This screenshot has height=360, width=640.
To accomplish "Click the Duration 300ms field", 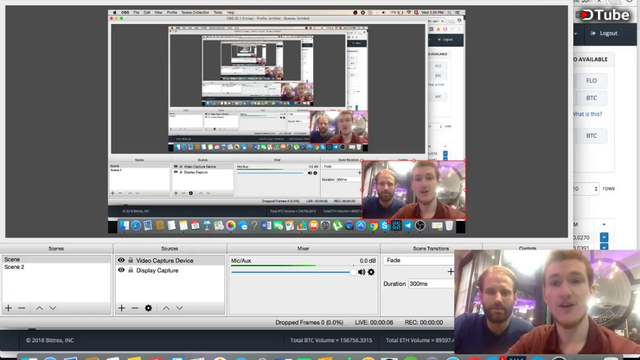I will 431,284.
